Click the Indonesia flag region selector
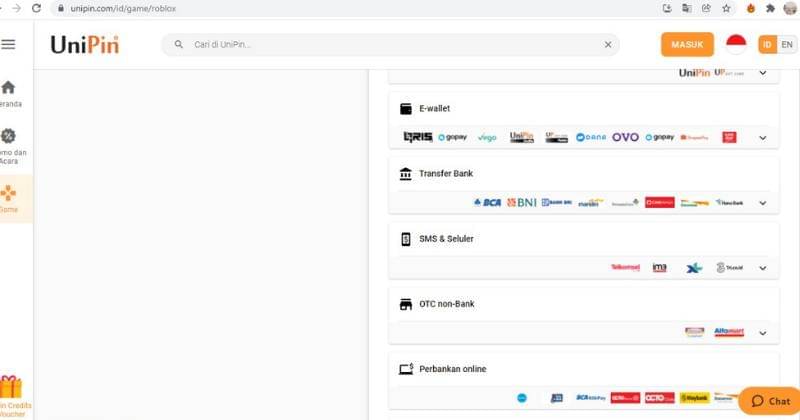This screenshot has height=420, width=800. 736,44
